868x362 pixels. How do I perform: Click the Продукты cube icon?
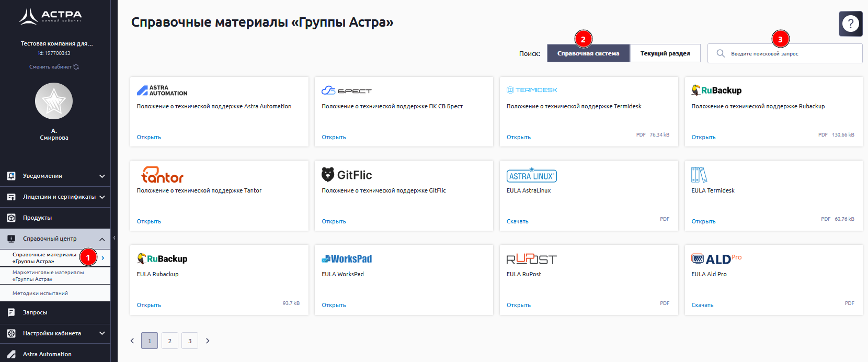[x=11, y=218]
